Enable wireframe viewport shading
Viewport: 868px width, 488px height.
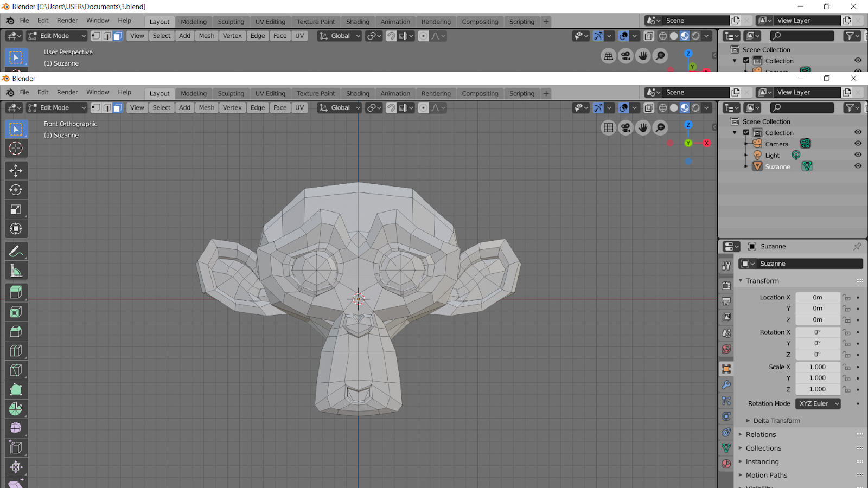pos(663,107)
